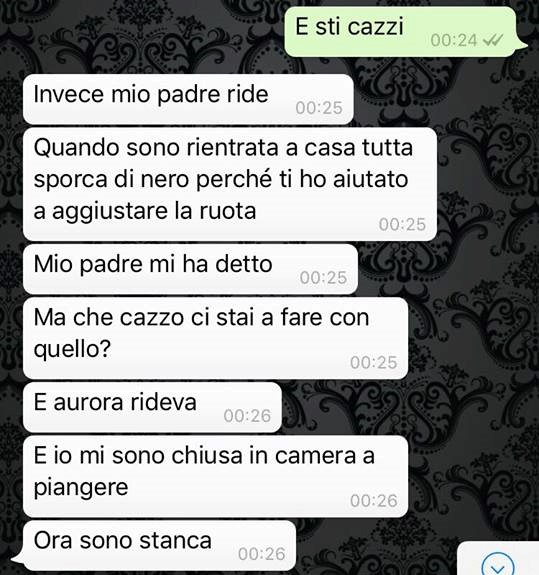Click timestamp of 'Mio padre mi ha detto'
Viewport: 539px width, 575px height.
[323, 278]
